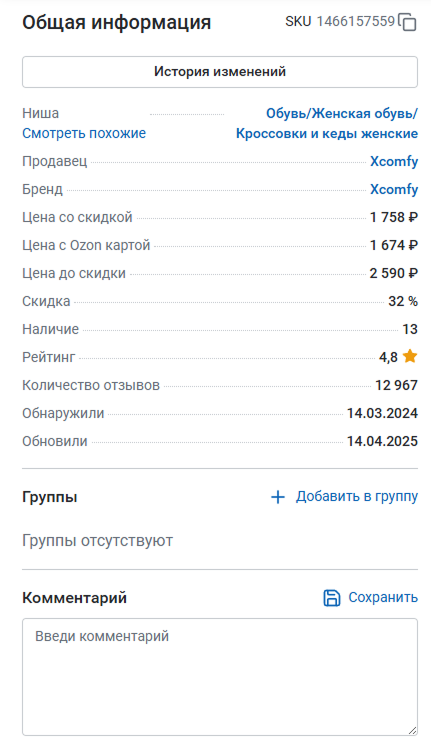The image size is (431, 746).
Task: Select the SKU number 1466157559
Action: (356, 21)
